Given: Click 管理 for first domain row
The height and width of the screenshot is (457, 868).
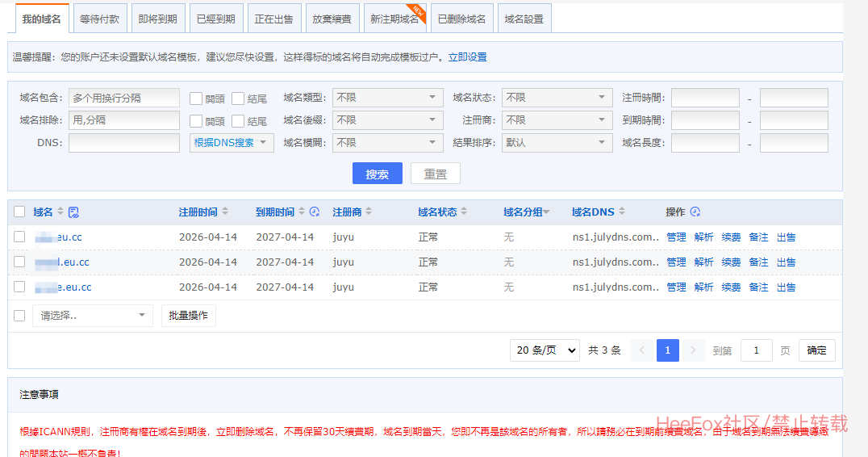Looking at the screenshot, I should coord(676,237).
